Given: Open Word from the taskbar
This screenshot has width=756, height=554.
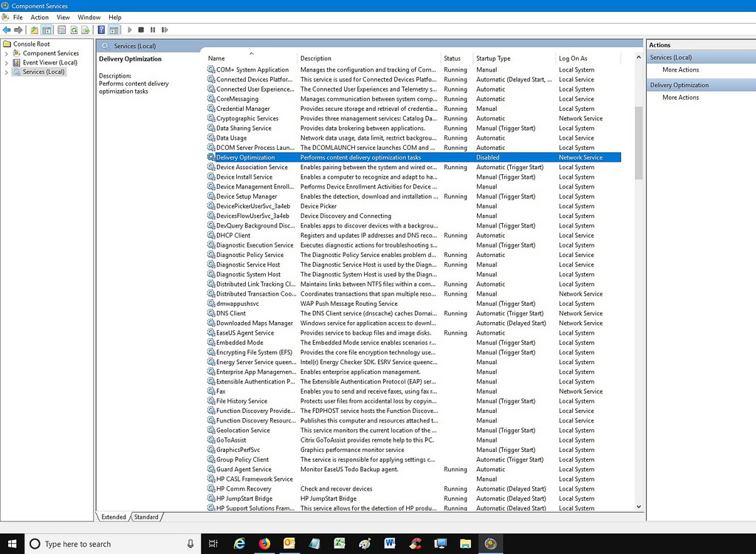Looking at the screenshot, I should (x=390, y=544).
